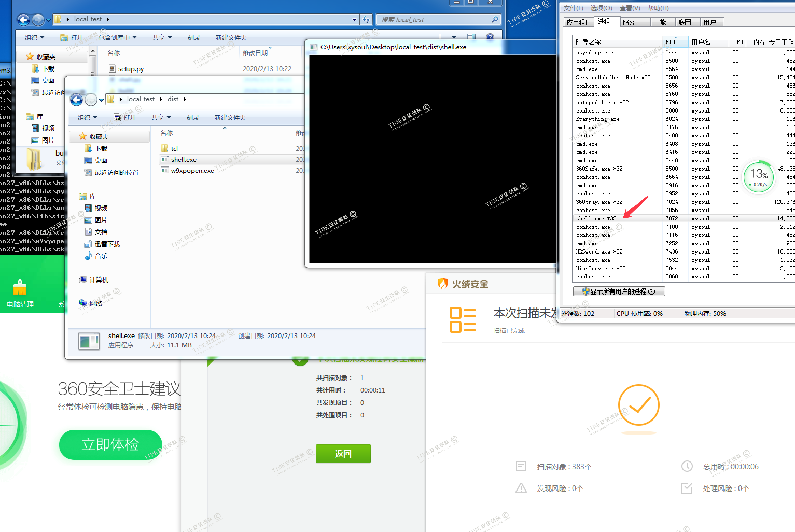Open the 共享 dropdown in local_test toolbar
Image resolution: width=795 pixels, height=532 pixels.
(162, 38)
